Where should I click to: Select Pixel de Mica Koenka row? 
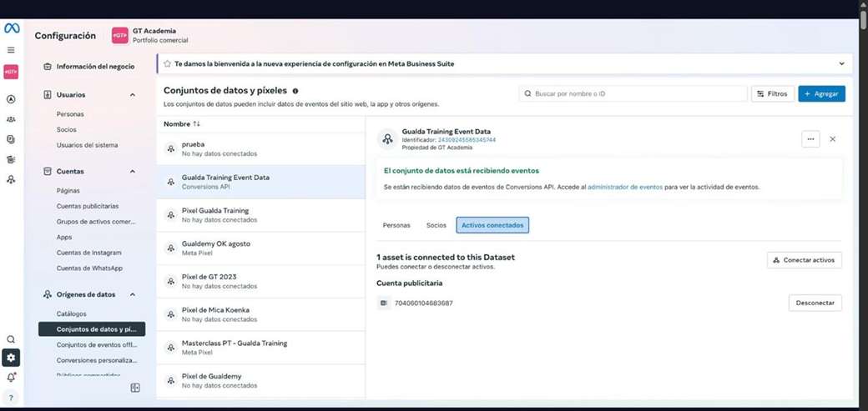pos(260,315)
